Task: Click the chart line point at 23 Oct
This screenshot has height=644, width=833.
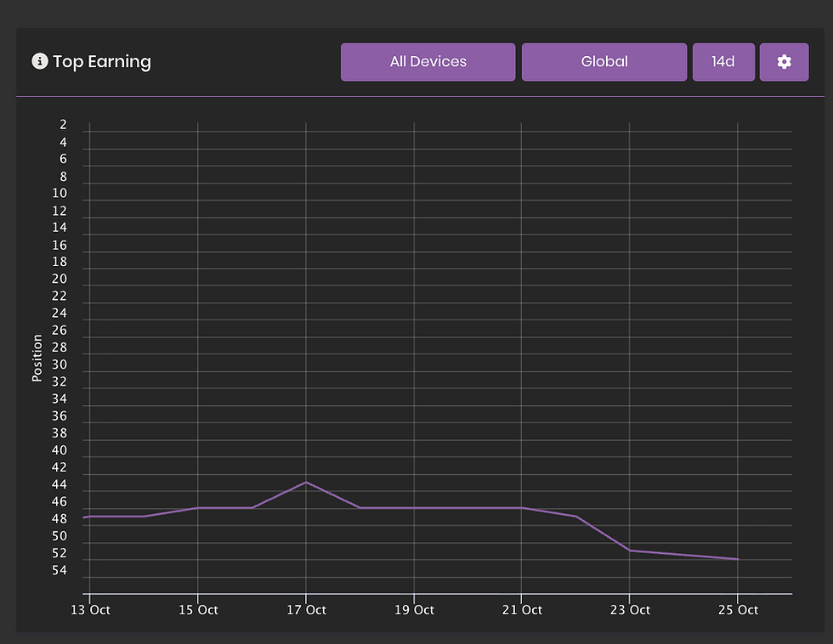Action: [x=630, y=551]
